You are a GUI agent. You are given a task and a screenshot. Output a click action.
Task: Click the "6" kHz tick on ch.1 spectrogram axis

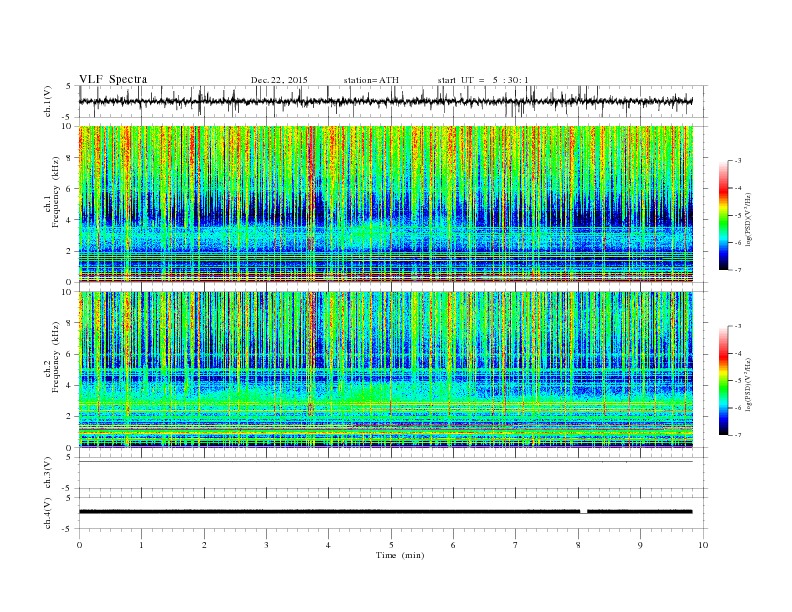[70, 189]
